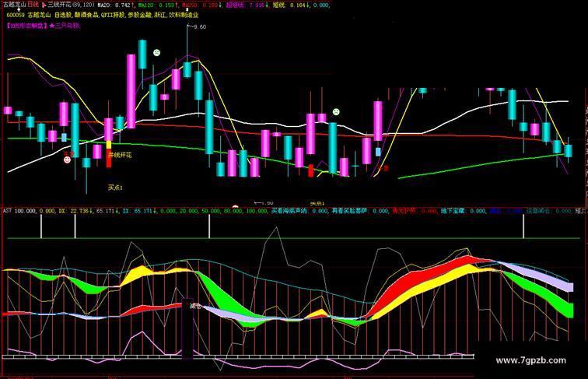Viewport: 588px width, 379px height.
Task: Click the 地下宝藏 indicator label
Action: click(x=453, y=211)
